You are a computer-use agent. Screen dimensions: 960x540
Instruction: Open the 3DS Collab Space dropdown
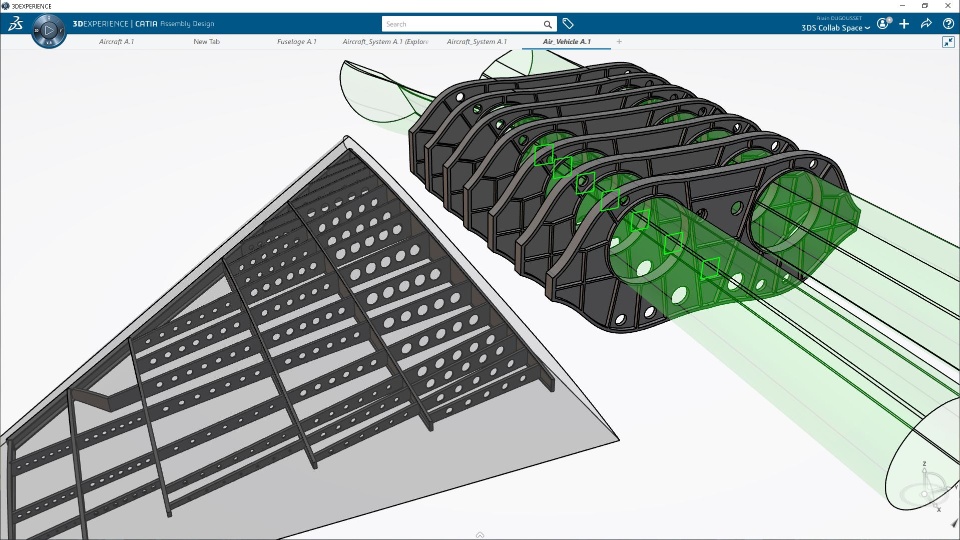(x=836, y=28)
